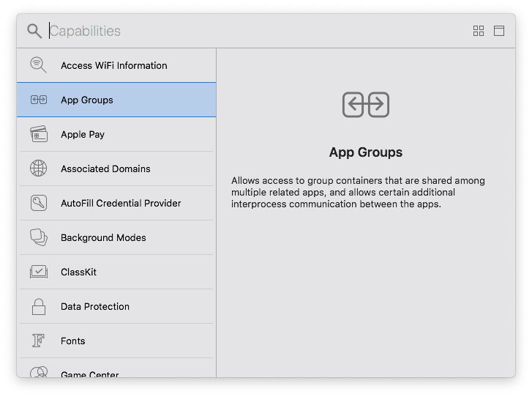Screen dimensions: 532x397
Task: Click the large App Groups detail icon
Action: pyautogui.click(x=365, y=105)
